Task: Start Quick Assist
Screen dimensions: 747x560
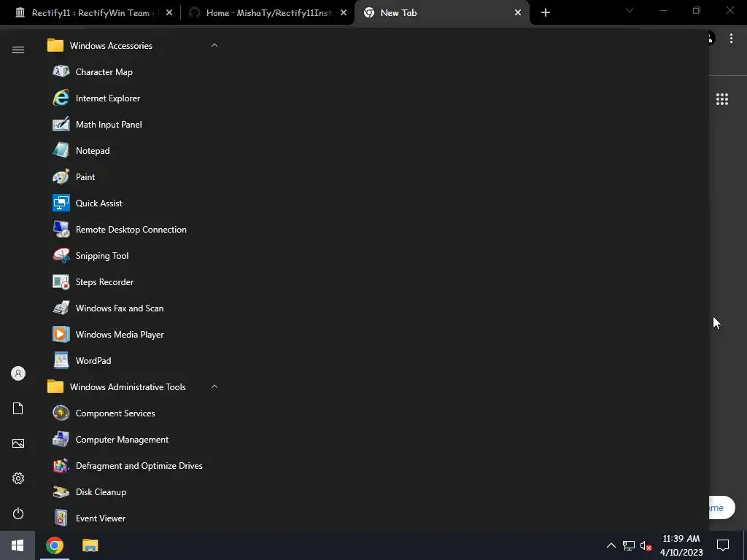Action: pyautogui.click(x=133, y=203)
